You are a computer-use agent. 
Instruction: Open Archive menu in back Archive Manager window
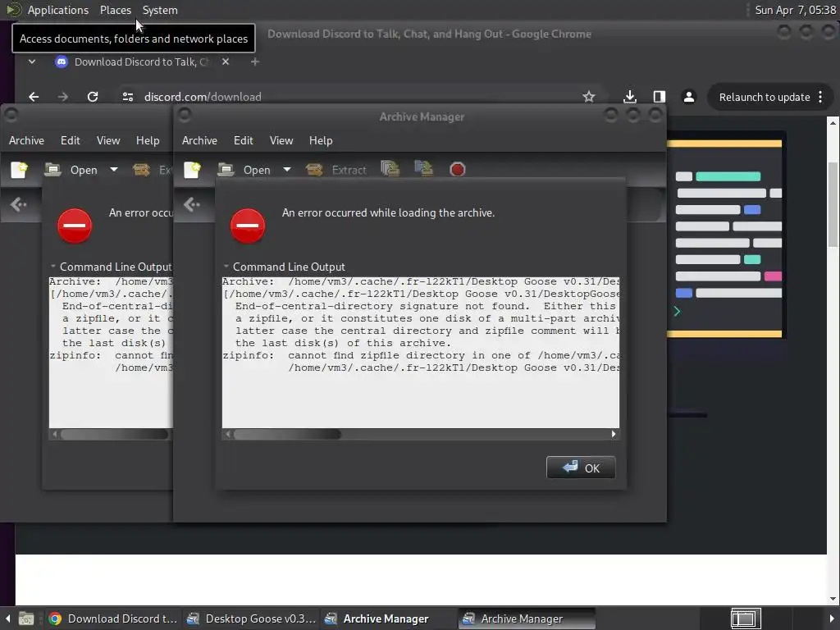point(26,140)
